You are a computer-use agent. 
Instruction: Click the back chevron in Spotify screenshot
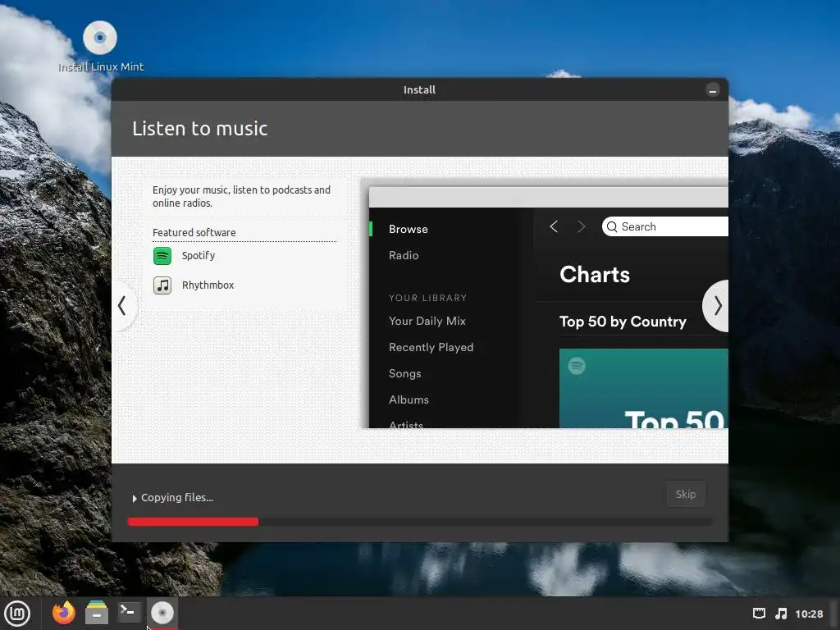554,226
